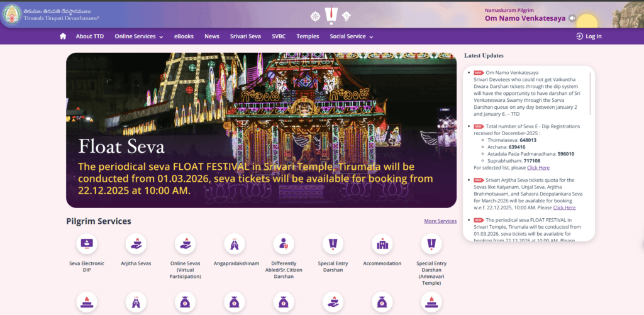The width and height of the screenshot is (644, 315).
Task: Click the Log In button
Action: (589, 36)
